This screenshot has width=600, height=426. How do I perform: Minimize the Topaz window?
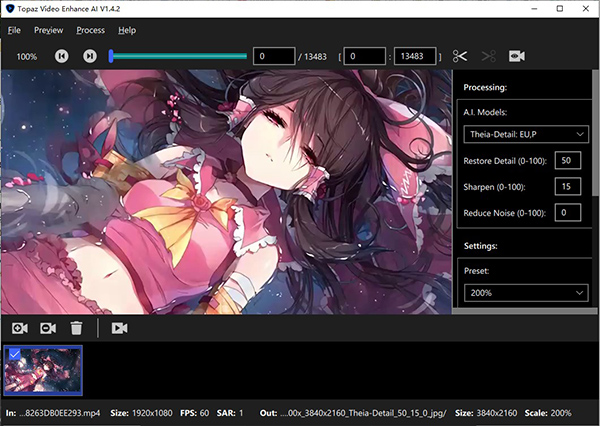535,8
